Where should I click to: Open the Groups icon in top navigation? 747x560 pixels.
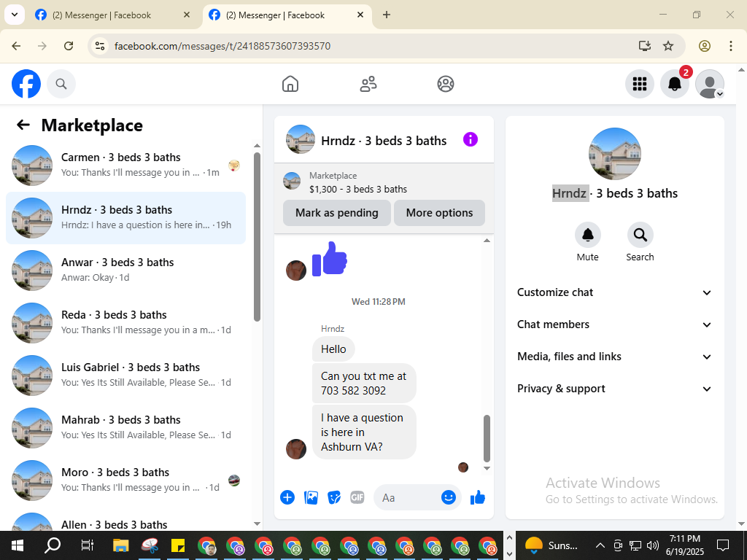(x=446, y=85)
